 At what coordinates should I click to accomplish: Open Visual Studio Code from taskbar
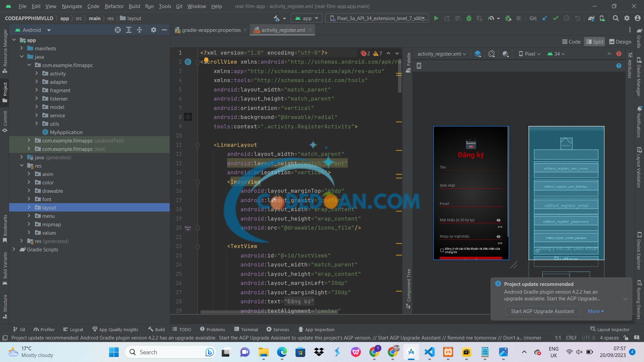point(430,352)
